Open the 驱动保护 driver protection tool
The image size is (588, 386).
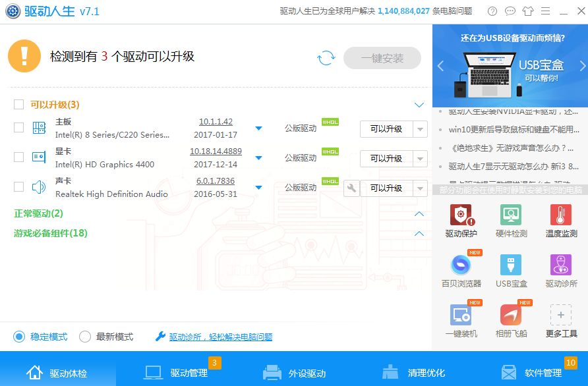tap(461, 221)
